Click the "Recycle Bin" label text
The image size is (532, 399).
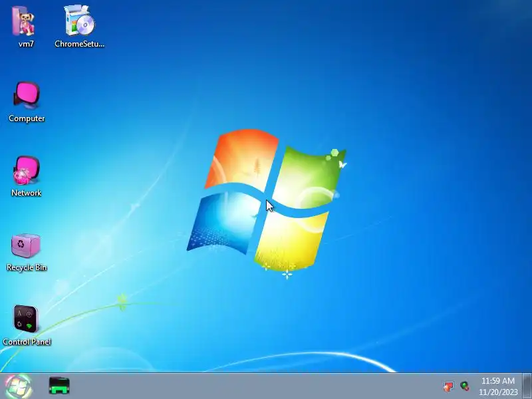pyautogui.click(x=27, y=267)
